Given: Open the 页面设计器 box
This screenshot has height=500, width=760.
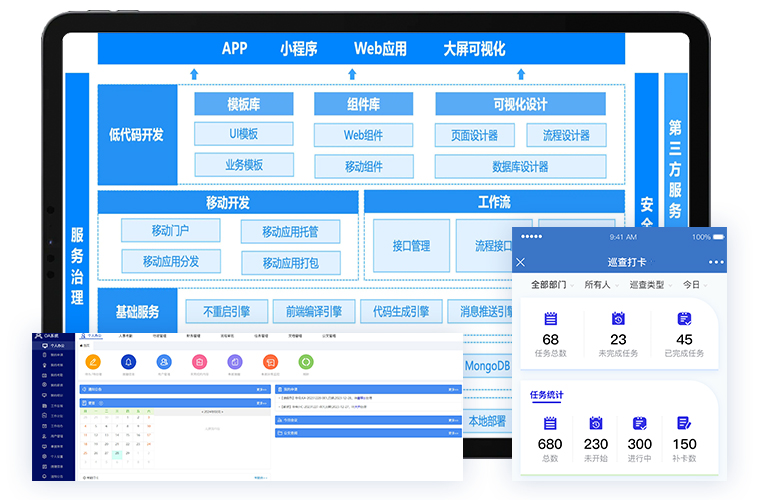Looking at the screenshot, I should coord(475,135).
